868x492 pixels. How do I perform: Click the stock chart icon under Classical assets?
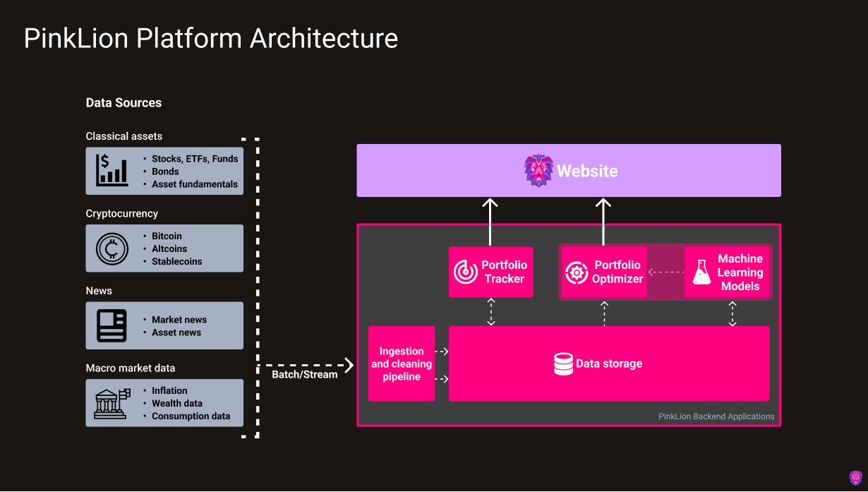[111, 171]
